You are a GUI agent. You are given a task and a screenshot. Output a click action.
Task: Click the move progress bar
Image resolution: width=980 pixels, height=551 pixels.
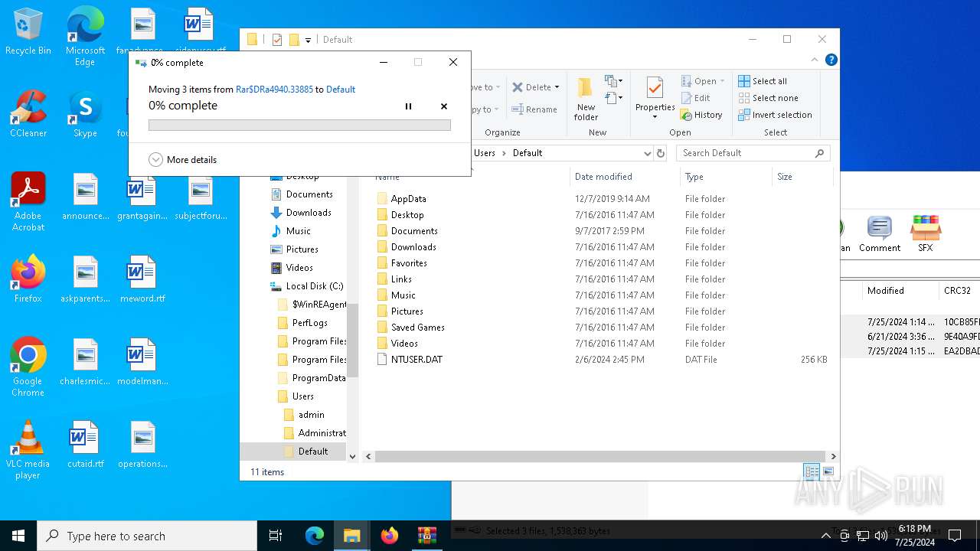pos(299,125)
